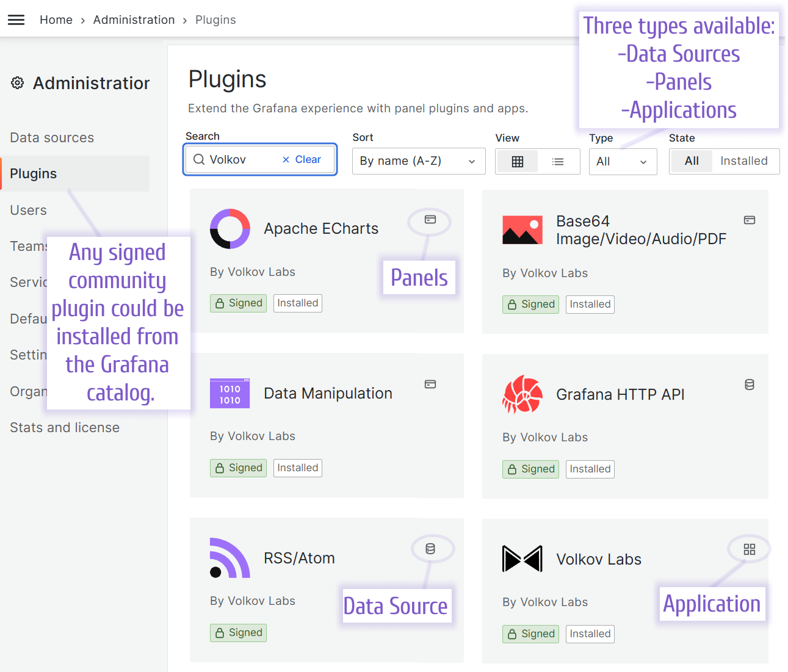788x672 pixels.
Task: Click the RSS/Atom feed logo
Action: click(230, 558)
